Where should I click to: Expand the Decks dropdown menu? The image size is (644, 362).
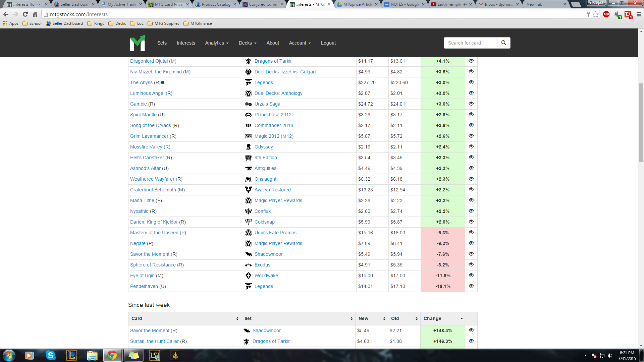[248, 43]
